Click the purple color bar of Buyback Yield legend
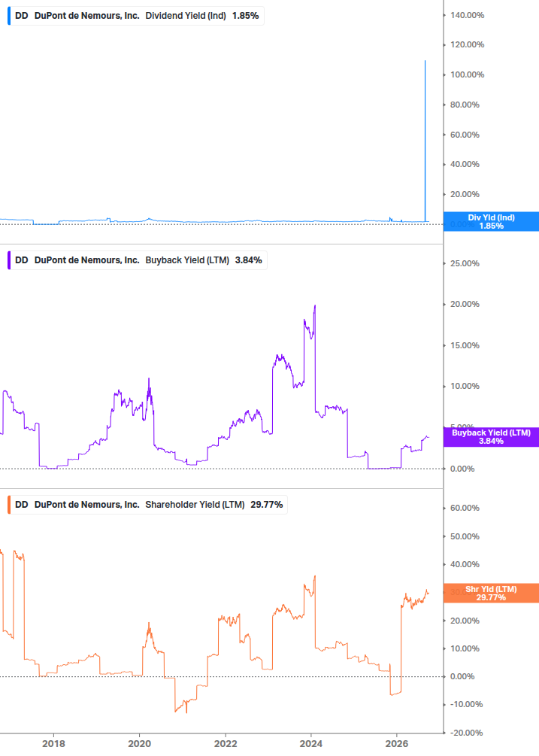Image resolution: width=539 pixels, height=756 pixels. click(9, 260)
